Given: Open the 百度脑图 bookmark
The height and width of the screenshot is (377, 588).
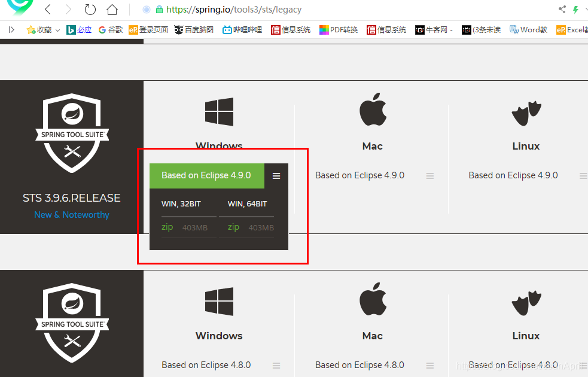Looking at the screenshot, I should (x=194, y=30).
